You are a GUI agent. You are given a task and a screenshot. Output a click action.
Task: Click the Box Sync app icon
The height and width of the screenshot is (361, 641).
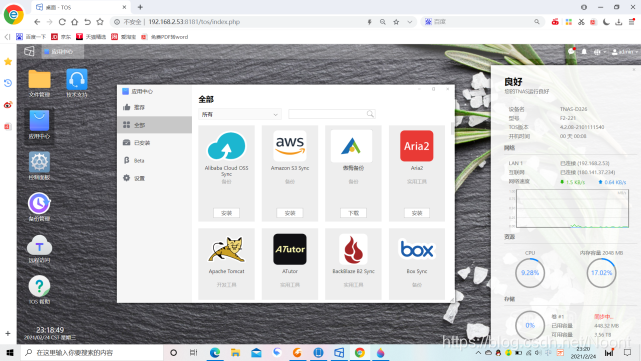(417, 249)
